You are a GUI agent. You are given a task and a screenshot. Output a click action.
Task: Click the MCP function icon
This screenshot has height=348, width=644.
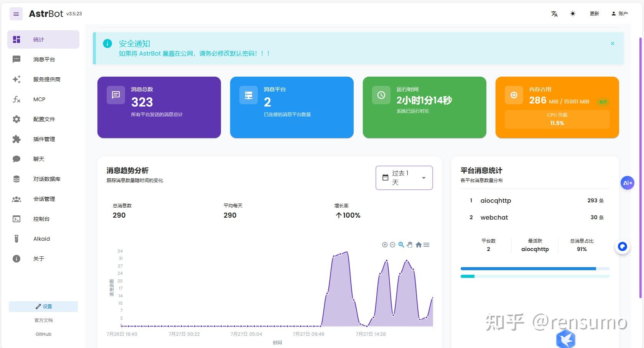16,99
